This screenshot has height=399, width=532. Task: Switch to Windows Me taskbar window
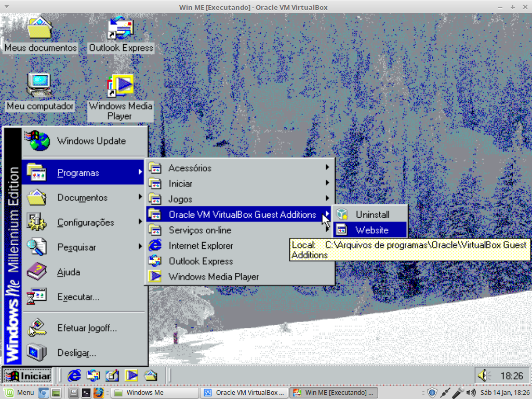155,393
